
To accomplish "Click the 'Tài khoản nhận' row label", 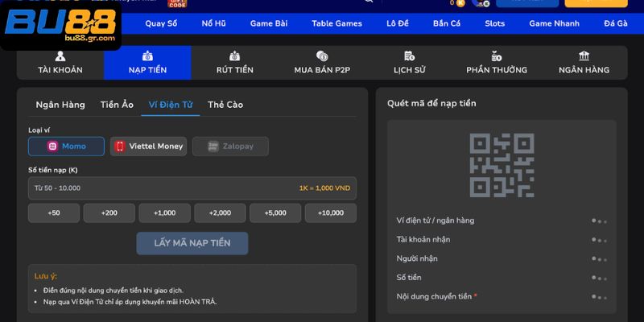I will (423, 239).
